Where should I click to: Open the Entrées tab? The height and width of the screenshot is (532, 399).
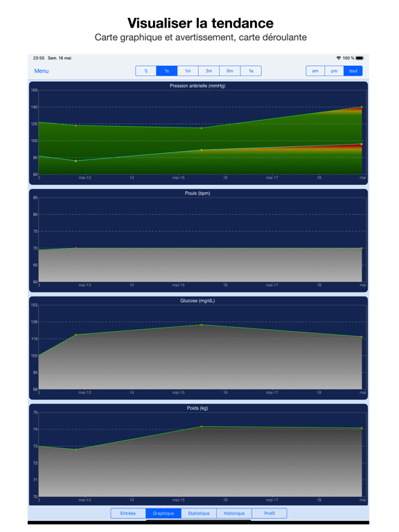tap(128, 513)
